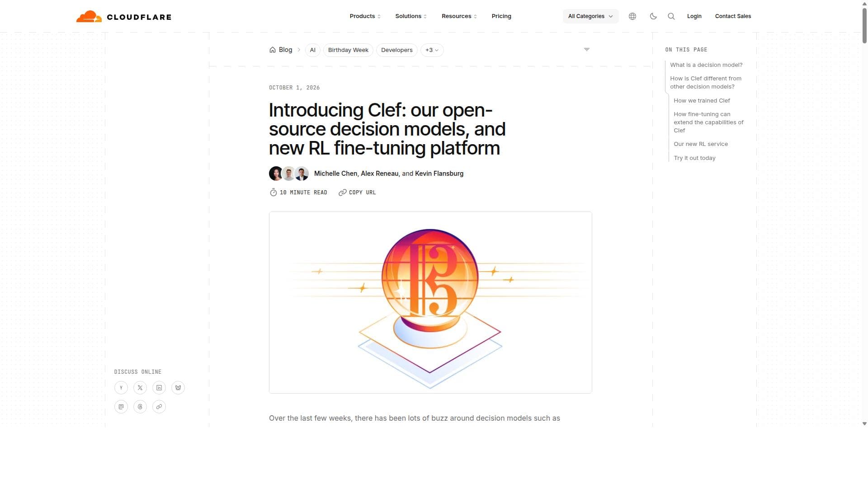Share article on Hacker News
The height and width of the screenshot is (488, 868).
point(121,388)
